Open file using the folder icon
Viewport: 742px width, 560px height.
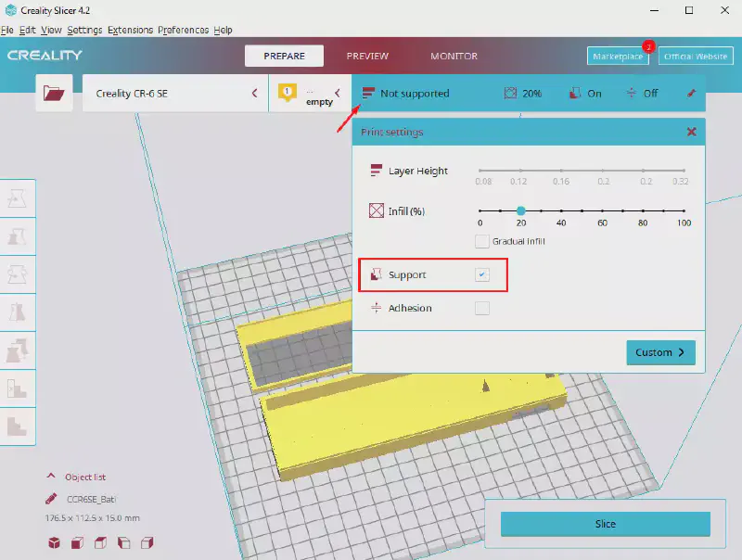click(54, 94)
